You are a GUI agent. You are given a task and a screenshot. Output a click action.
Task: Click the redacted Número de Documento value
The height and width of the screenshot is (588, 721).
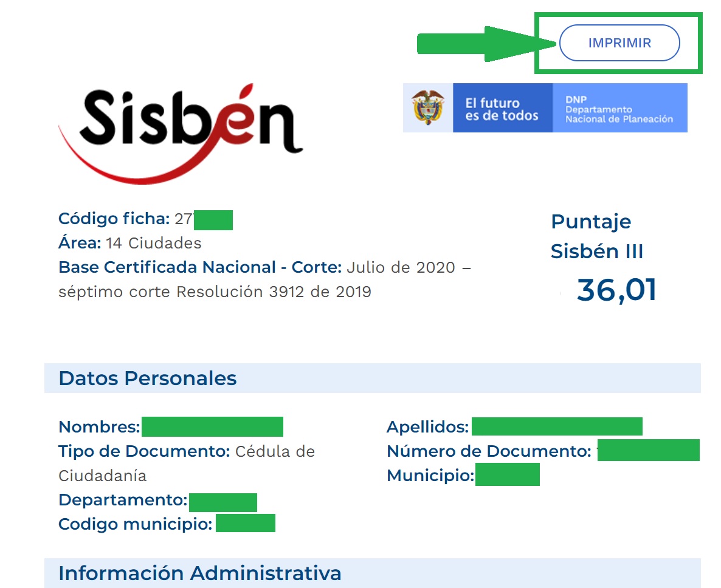(x=648, y=451)
